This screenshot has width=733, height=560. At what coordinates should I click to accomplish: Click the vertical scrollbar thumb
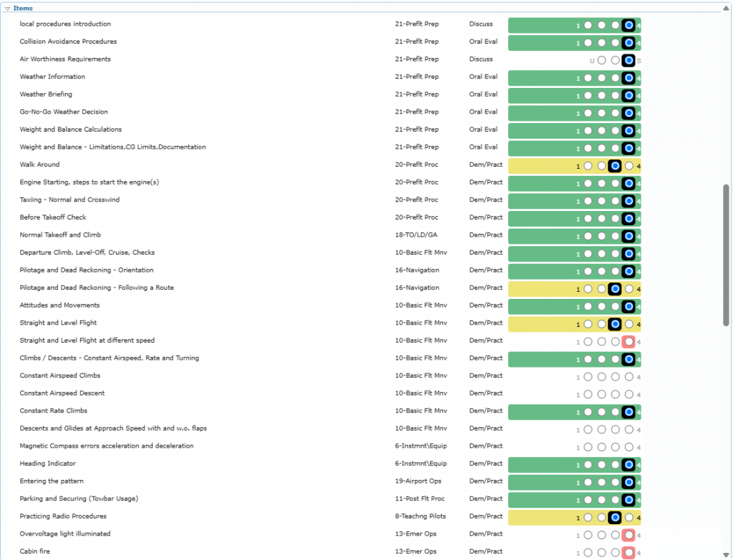(x=726, y=255)
